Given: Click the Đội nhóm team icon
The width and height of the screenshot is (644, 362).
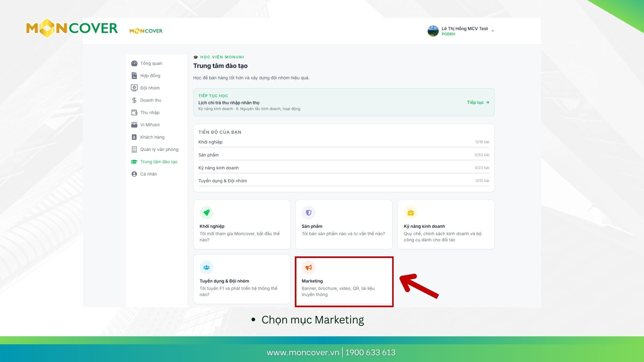Looking at the screenshot, I should (134, 88).
